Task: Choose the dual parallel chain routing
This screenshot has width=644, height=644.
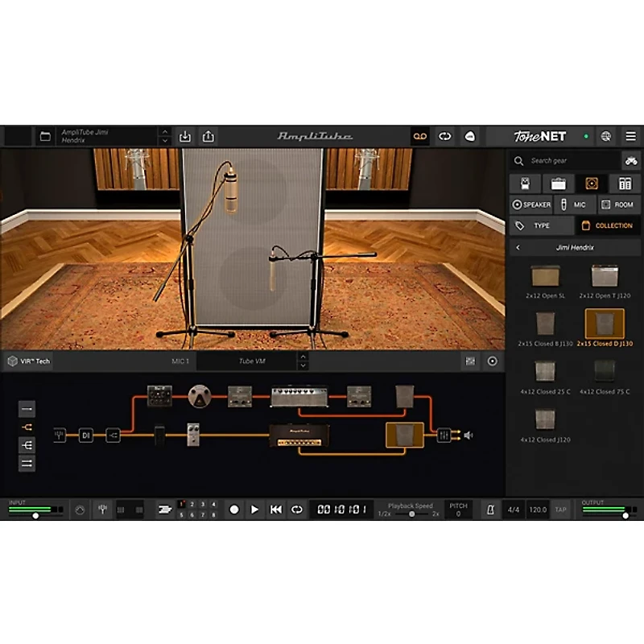Action: click(27, 464)
